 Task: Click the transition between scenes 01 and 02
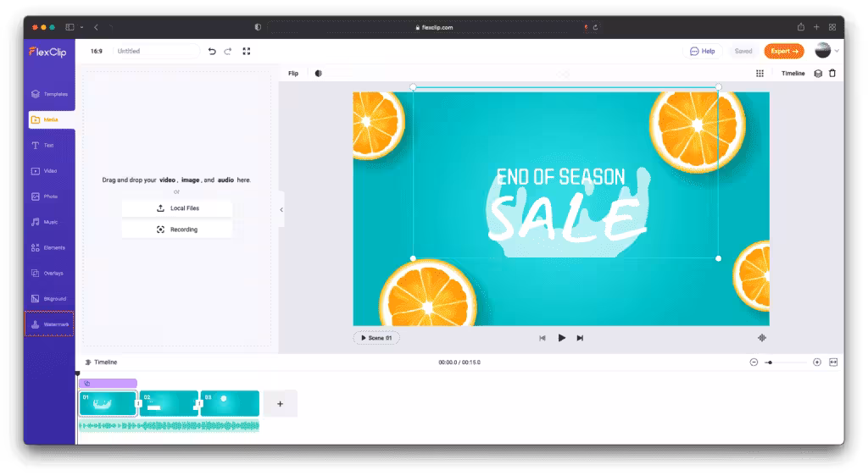click(138, 403)
